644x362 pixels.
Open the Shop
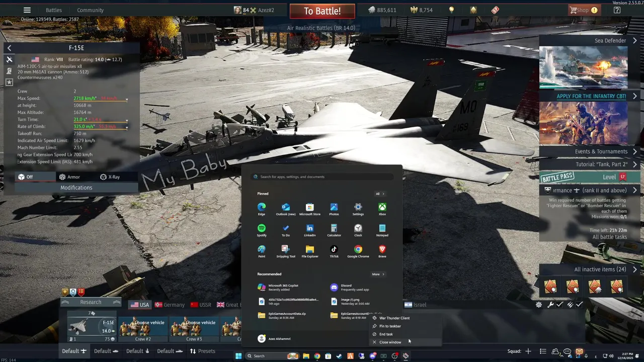(583, 10)
